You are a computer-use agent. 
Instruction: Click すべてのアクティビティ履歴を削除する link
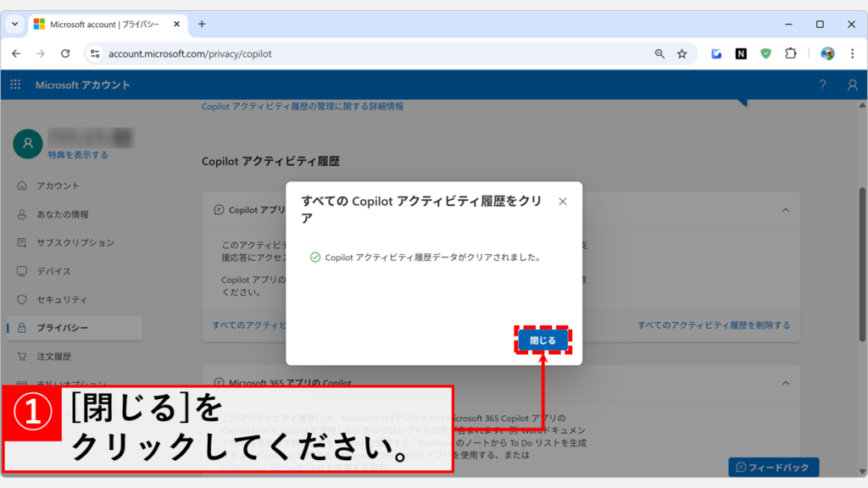click(x=714, y=324)
